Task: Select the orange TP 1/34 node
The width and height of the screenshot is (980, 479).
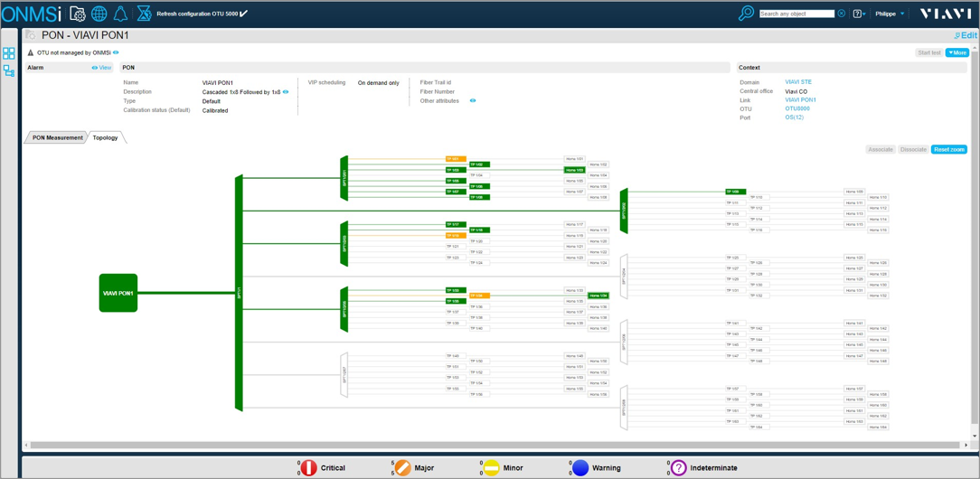Action: coord(479,296)
